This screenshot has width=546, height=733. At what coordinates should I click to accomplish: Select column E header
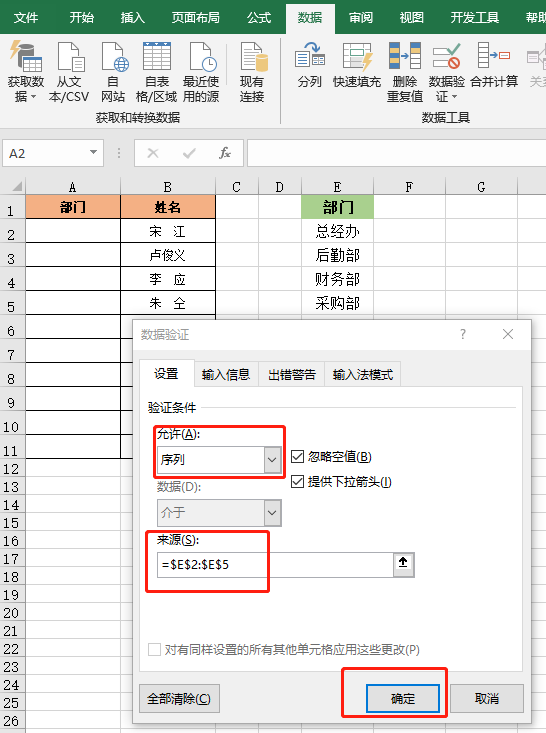point(338,187)
